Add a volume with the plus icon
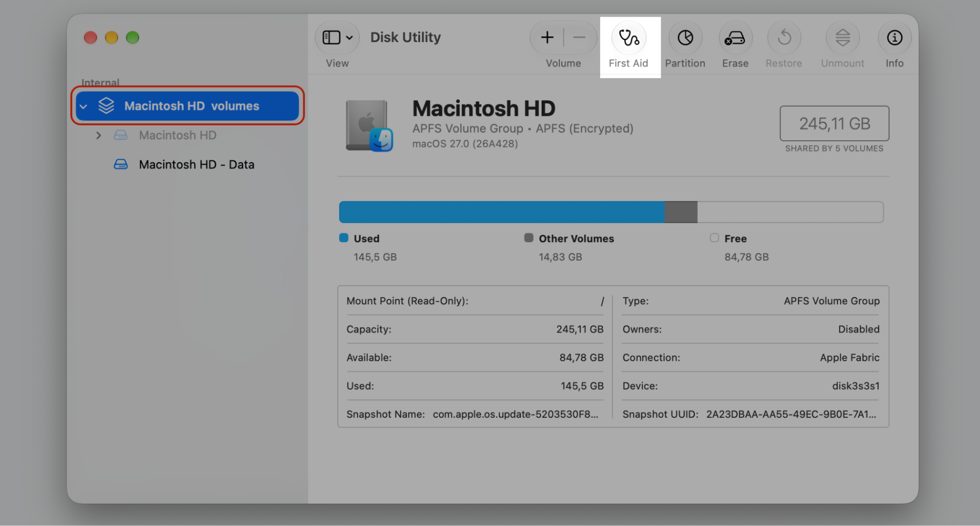The width and height of the screenshot is (980, 526). [x=547, y=37]
